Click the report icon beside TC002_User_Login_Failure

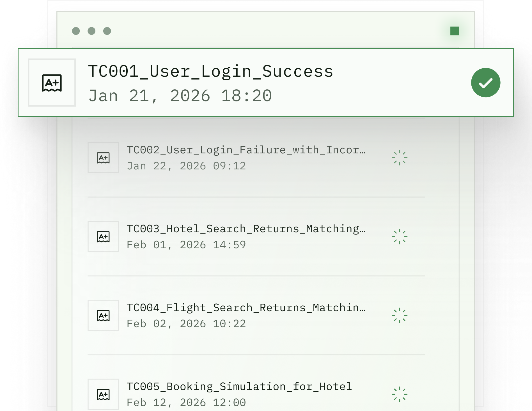[103, 158]
